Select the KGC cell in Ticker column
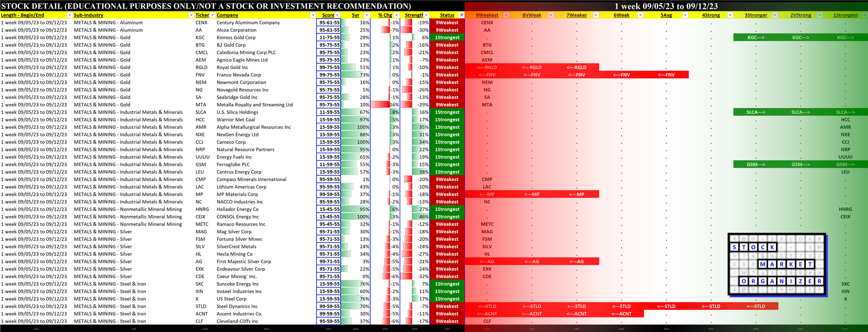The image size is (868, 332). (205, 37)
